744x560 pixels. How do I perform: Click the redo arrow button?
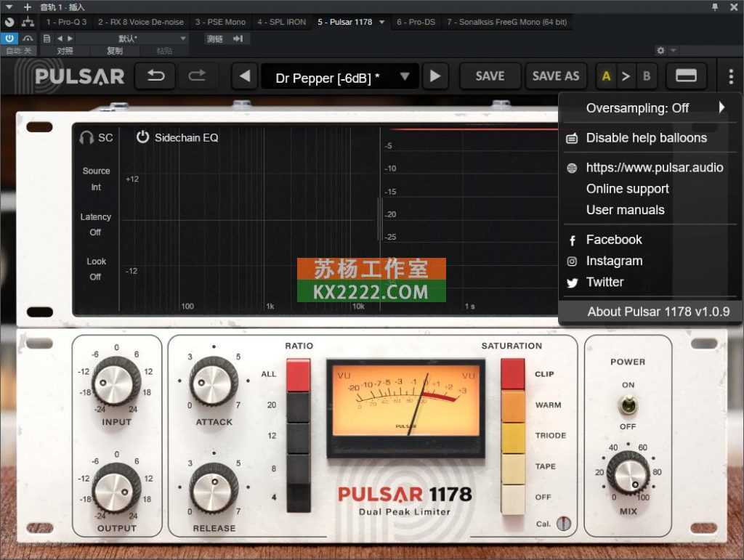(x=197, y=76)
